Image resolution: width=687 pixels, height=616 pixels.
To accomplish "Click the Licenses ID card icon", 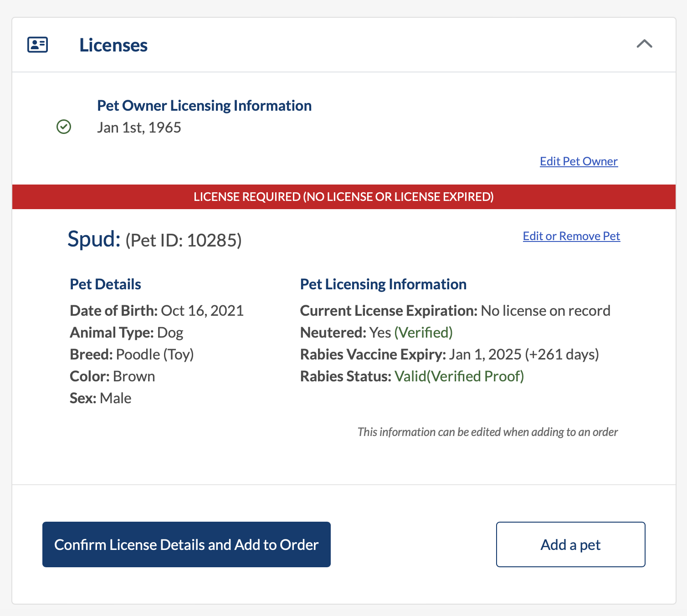I will coord(37,45).
